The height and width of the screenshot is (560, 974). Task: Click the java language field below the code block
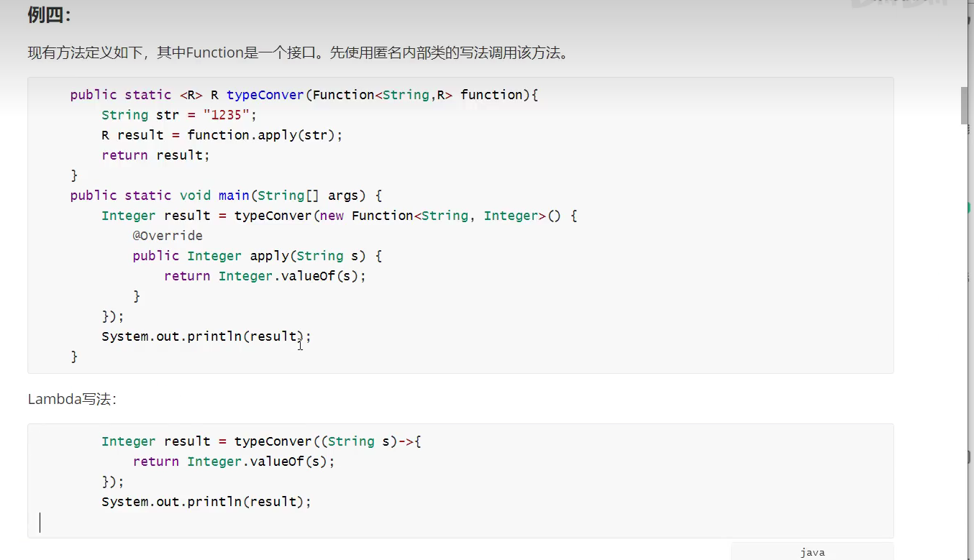812,552
